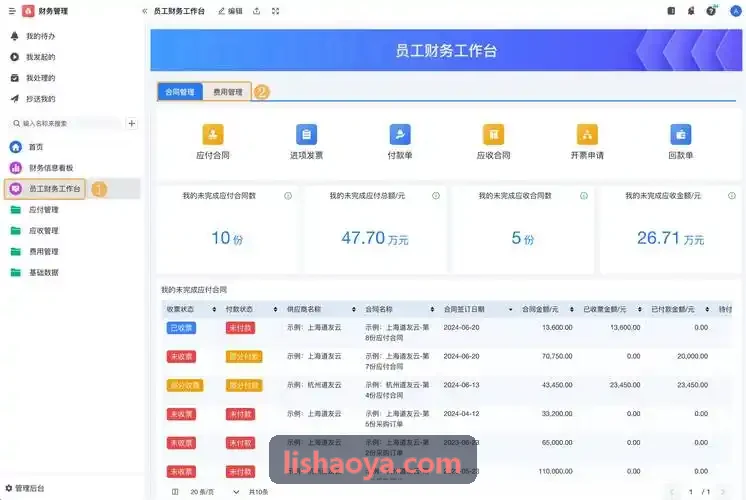Viewport: 746px width, 500px height.
Task: Open the 进项发票 shortcut icon
Action: 306,135
